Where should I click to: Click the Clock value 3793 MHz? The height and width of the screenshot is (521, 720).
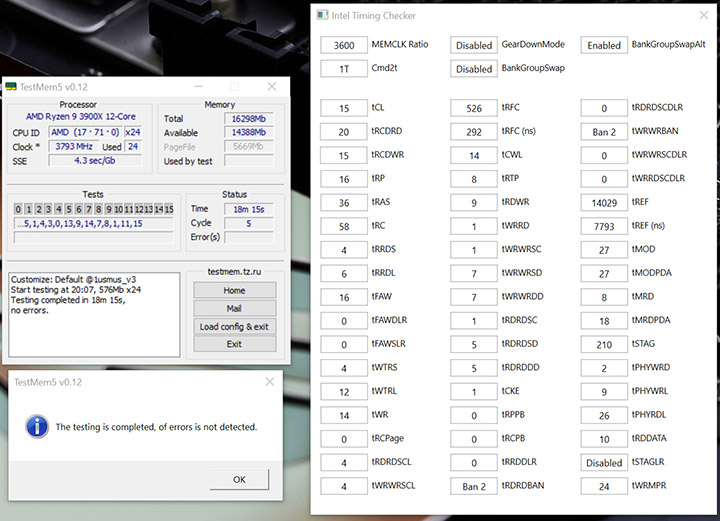coord(73,146)
